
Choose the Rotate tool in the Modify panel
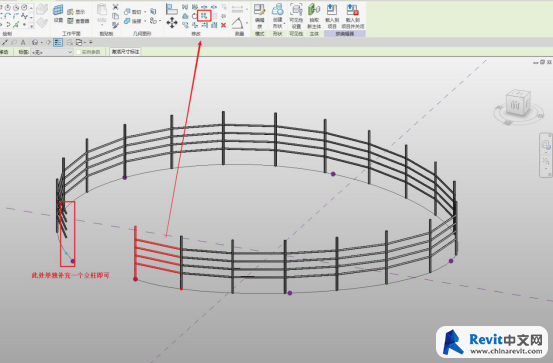click(195, 16)
